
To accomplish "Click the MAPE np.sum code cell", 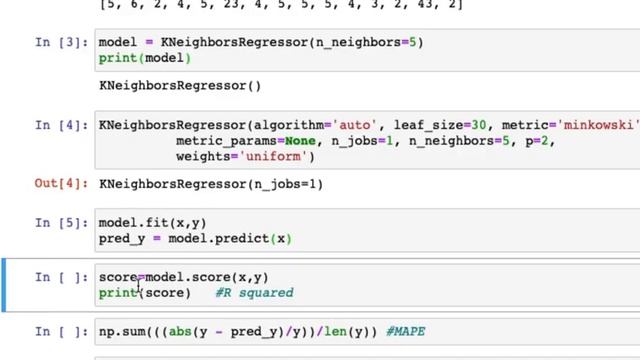I will click(x=367, y=331).
